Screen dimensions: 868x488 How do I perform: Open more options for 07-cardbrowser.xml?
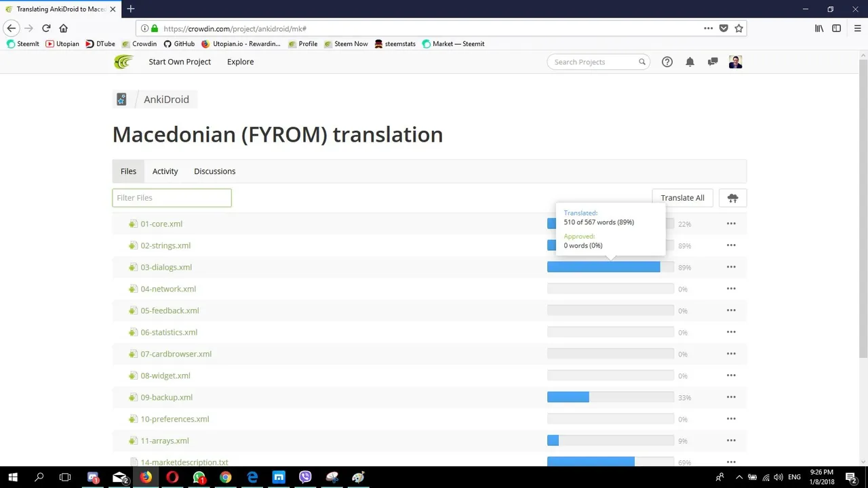(731, 354)
